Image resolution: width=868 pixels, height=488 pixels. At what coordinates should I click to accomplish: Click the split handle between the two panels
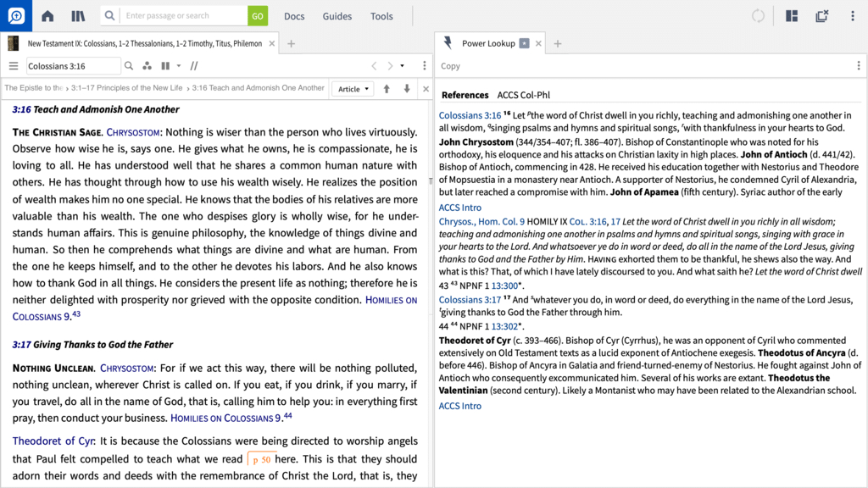(431, 181)
